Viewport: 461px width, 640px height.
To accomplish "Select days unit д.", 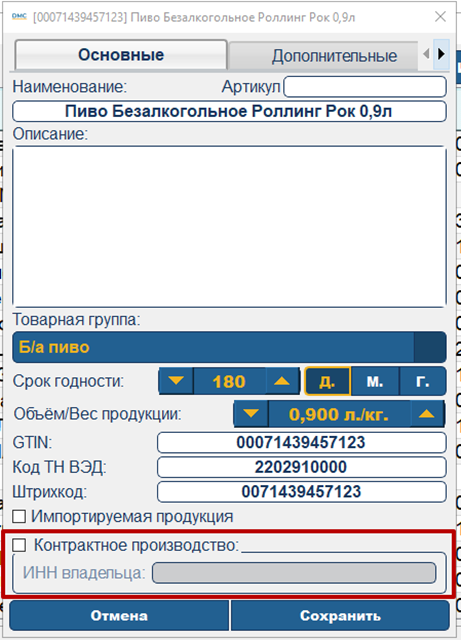I will [327, 381].
